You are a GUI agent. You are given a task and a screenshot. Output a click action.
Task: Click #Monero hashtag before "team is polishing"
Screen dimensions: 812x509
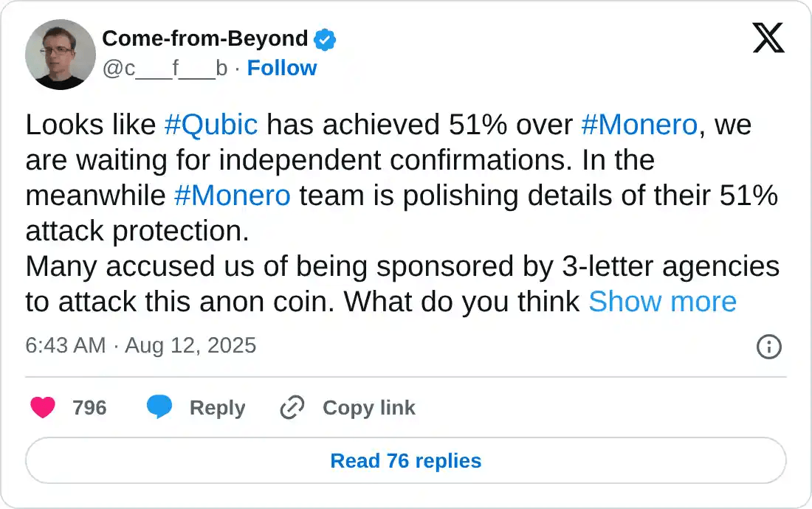(x=232, y=196)
